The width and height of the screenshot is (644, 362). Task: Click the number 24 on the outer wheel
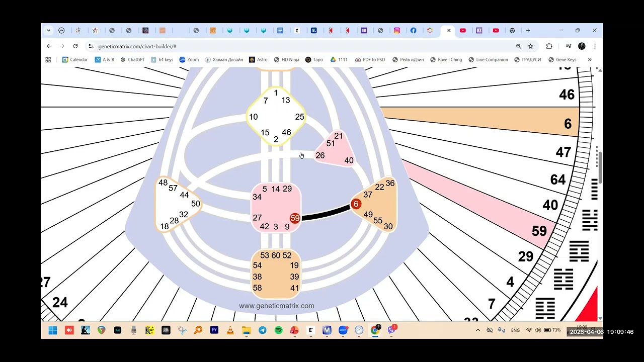[x=60, y=302]
